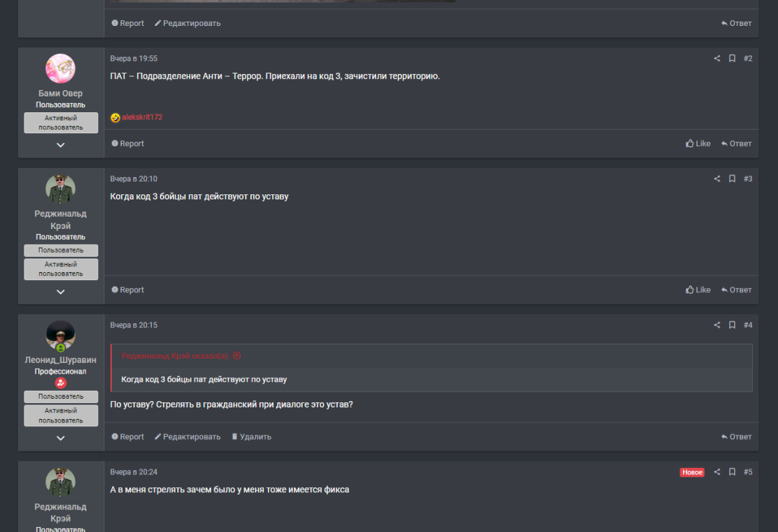Open the quoted post via arrow icon
The width and height of the screenshot is (778, 532).
tap(237, 356)
